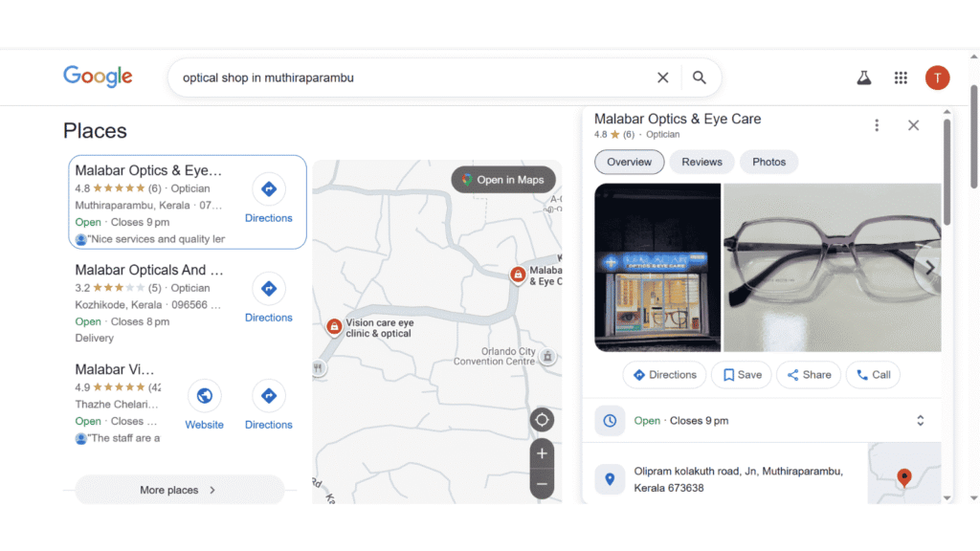Open more options three-dot menu
This screenshot has width=980, height=551.
coord(877,125)
